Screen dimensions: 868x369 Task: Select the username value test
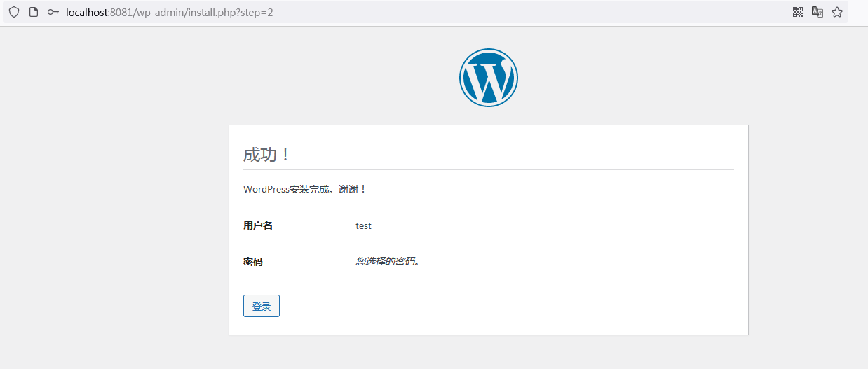(x=363, y=225)
